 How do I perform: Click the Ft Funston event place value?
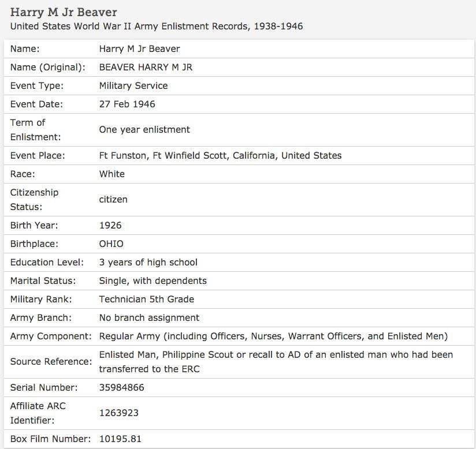220,156
